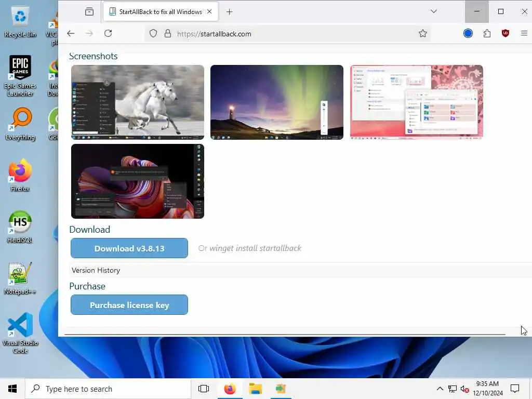This screenshot has width=532, height=399.
Task: Select the Firefox desktop shortcut
Action: coord(20,176)
